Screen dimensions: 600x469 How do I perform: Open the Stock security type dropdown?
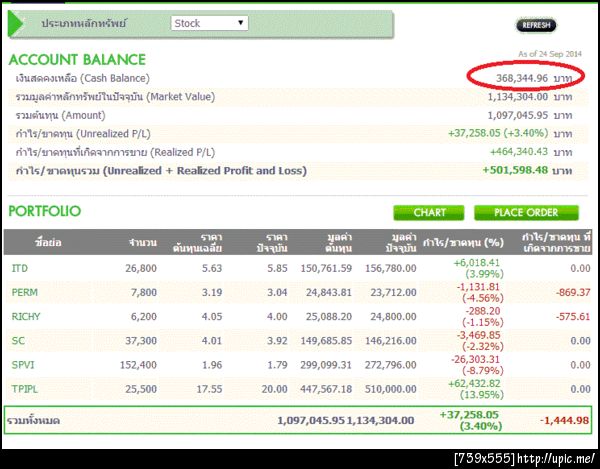(x=209, y=23)
